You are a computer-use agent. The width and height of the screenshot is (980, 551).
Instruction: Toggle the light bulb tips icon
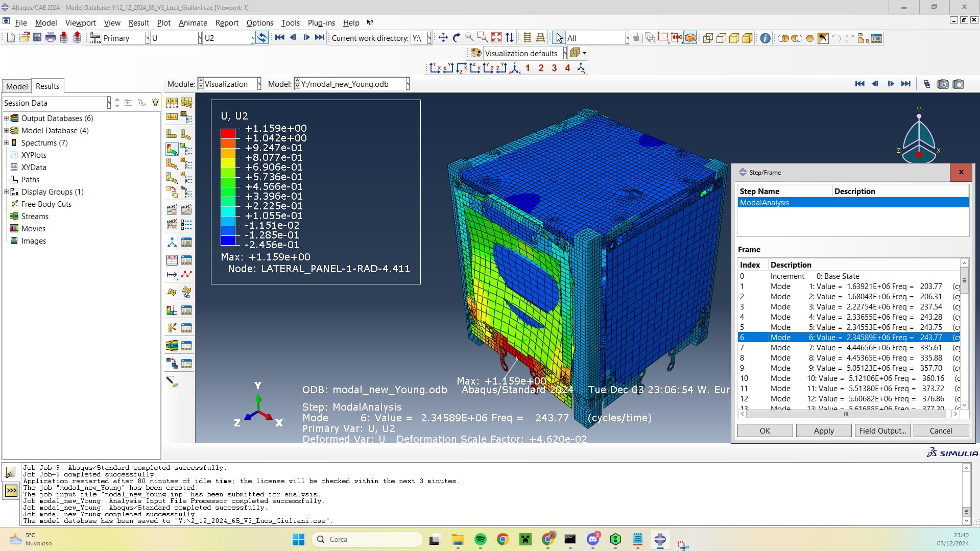coord(155,103)
